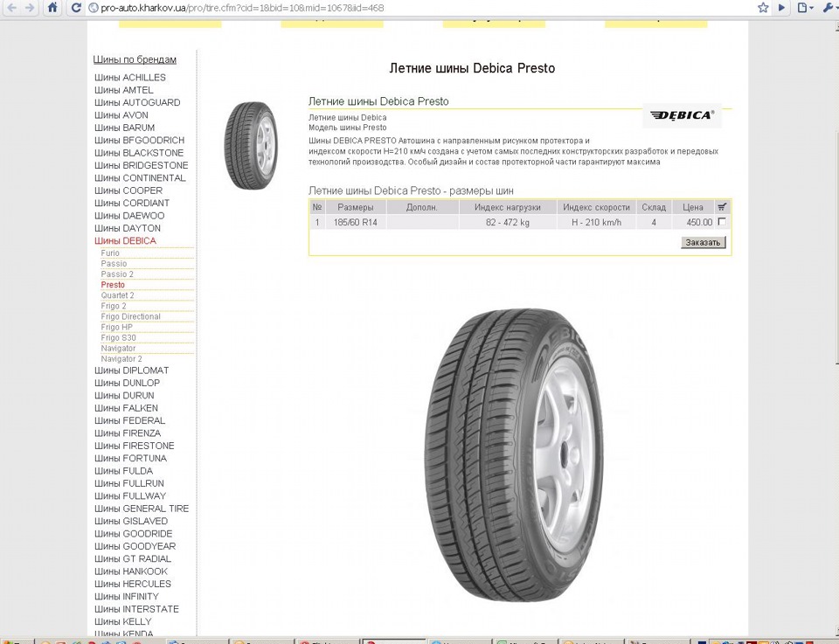Screen dimensions: 839x644
Task: Open Шины FIRESTONE
Action: click(x=135, y=446)
